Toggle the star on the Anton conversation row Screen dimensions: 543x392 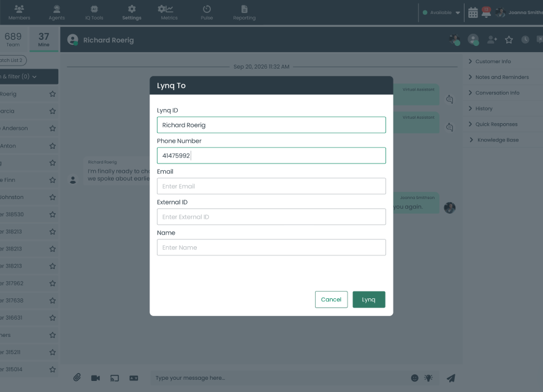coord(53,146)
